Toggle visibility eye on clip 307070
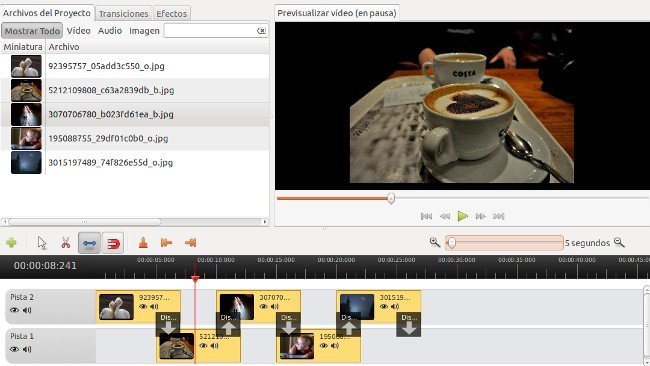The image size is (650, 366). click(263, 307)
